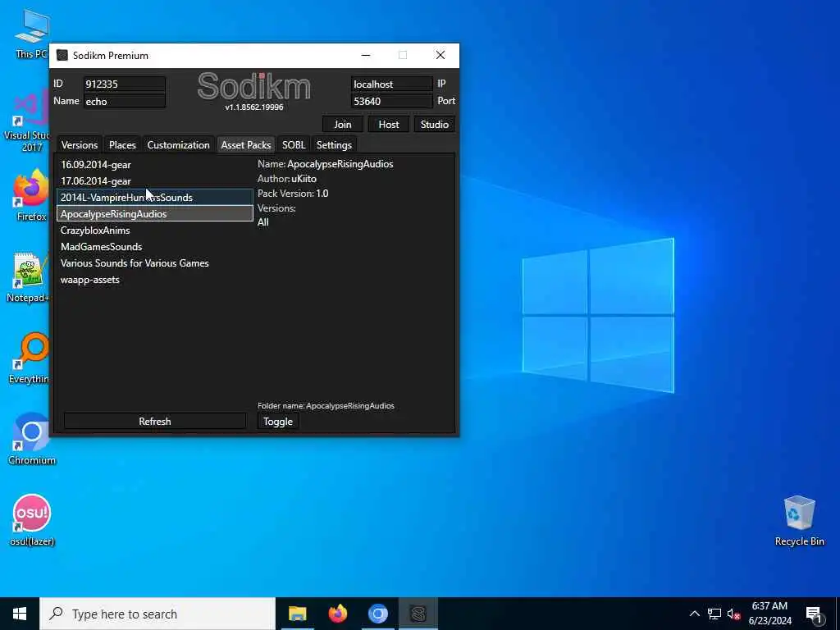Click the Host button
Image resolution: width=840 pixels, height=630 pixels.
[x=388, y=125]
